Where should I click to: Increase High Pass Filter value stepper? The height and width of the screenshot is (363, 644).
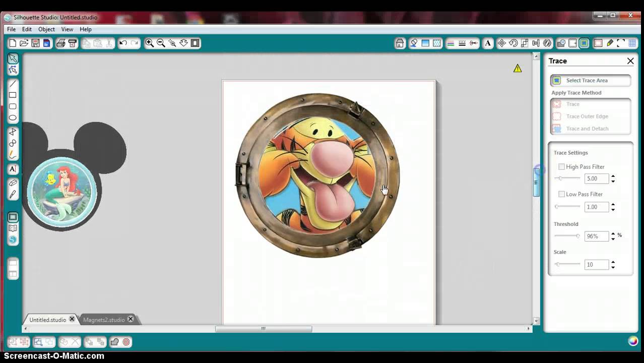click(x=613, y=176)
